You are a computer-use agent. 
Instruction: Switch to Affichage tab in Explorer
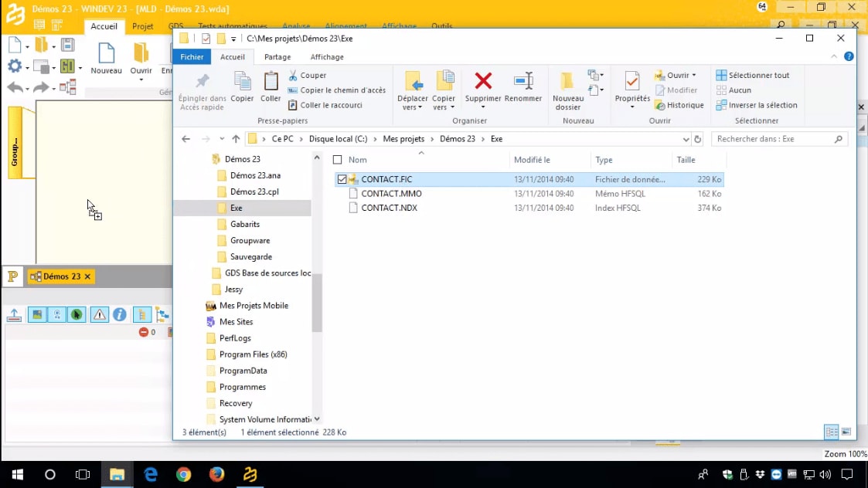point(327,57)
